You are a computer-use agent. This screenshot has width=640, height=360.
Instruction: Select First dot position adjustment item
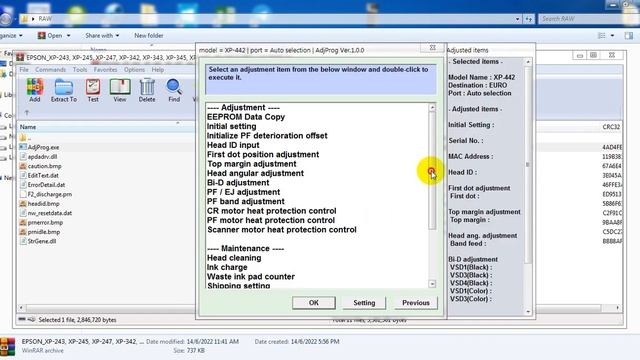tap(263, 154)
